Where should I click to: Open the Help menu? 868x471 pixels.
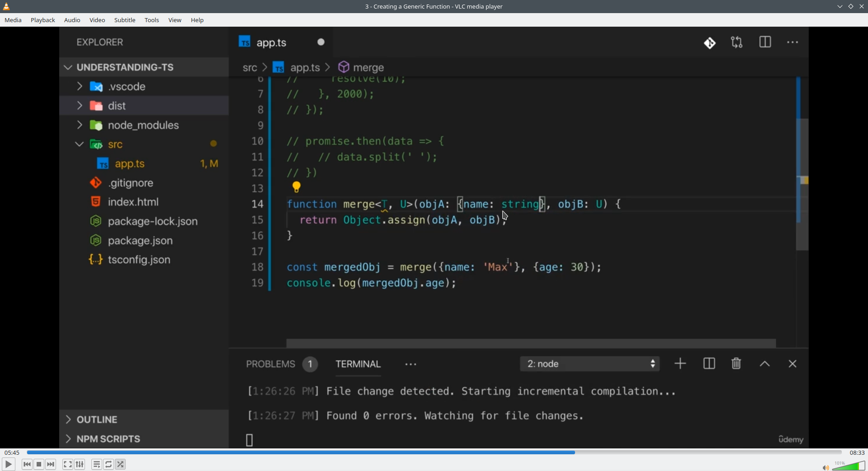click(x=198, y=20)
